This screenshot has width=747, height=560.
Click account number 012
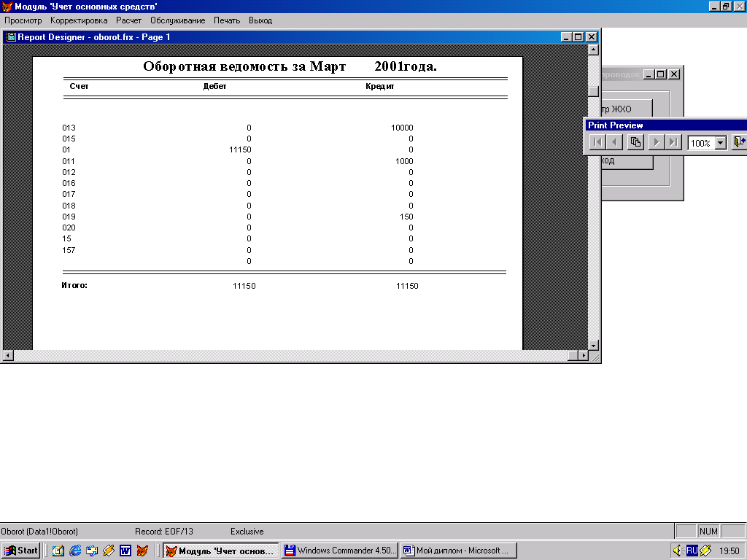(69, 172)
